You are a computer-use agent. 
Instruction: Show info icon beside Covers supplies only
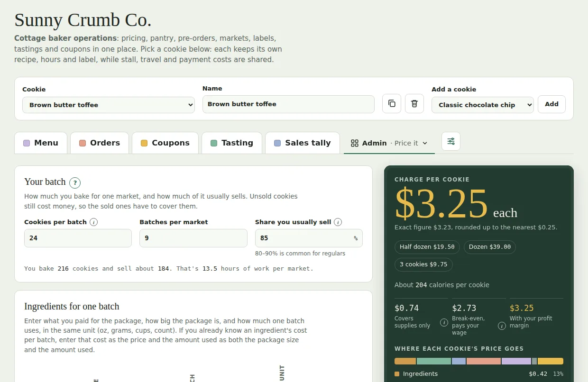point(444,323)
